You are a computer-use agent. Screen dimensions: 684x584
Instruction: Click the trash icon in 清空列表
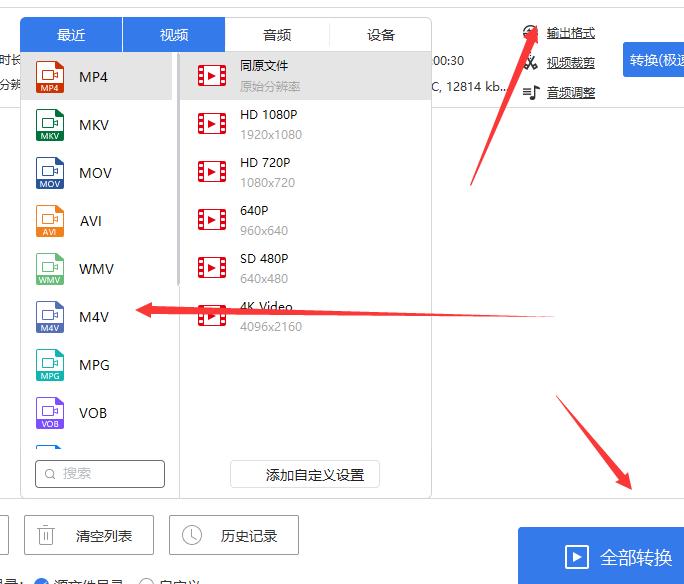pyautogui.click(x=46, y=535)
